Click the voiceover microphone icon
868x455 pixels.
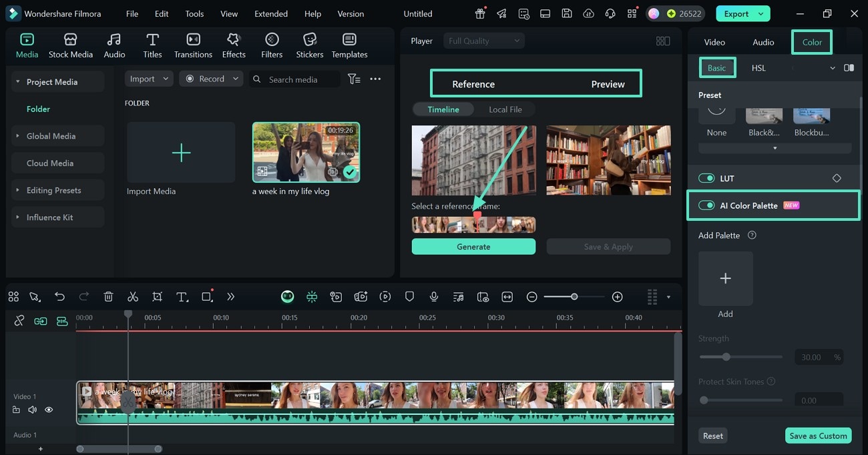434,297
